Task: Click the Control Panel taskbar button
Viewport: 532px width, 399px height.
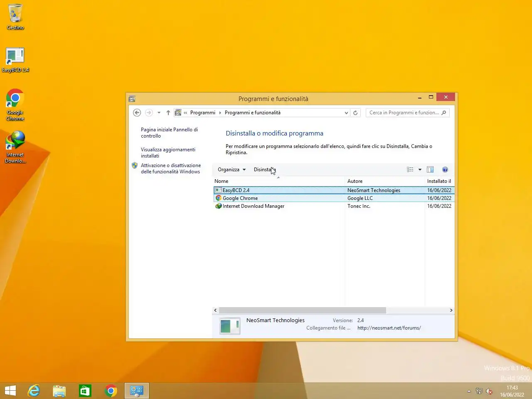Action: click(x=137, y=391)
